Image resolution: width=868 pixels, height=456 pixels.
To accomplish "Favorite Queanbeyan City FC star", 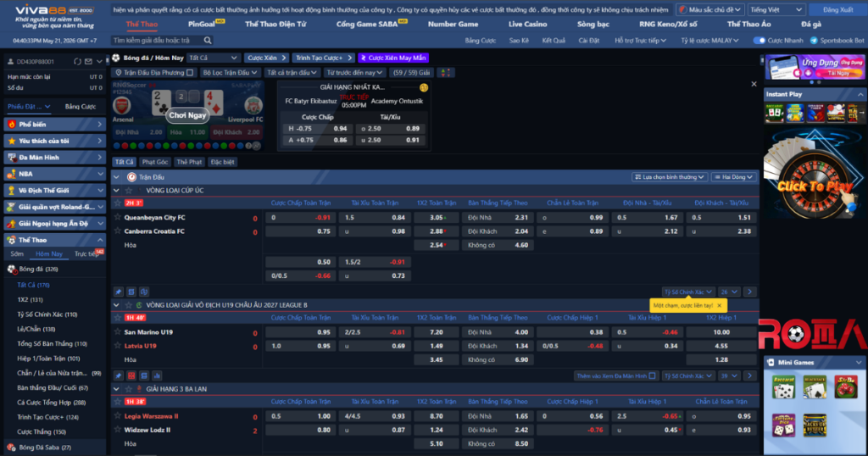I will pyautogui.click(x=117, y=218).
